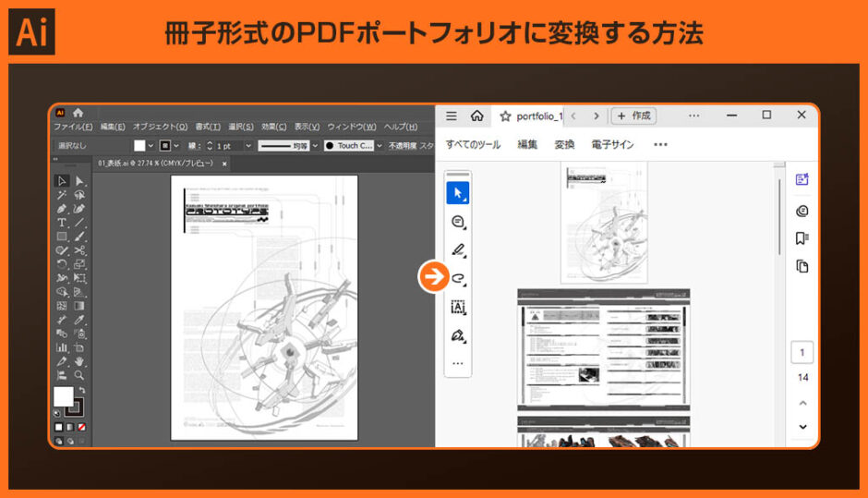Add a comment with Acrobat comment tool

click(x=458, y=222)
